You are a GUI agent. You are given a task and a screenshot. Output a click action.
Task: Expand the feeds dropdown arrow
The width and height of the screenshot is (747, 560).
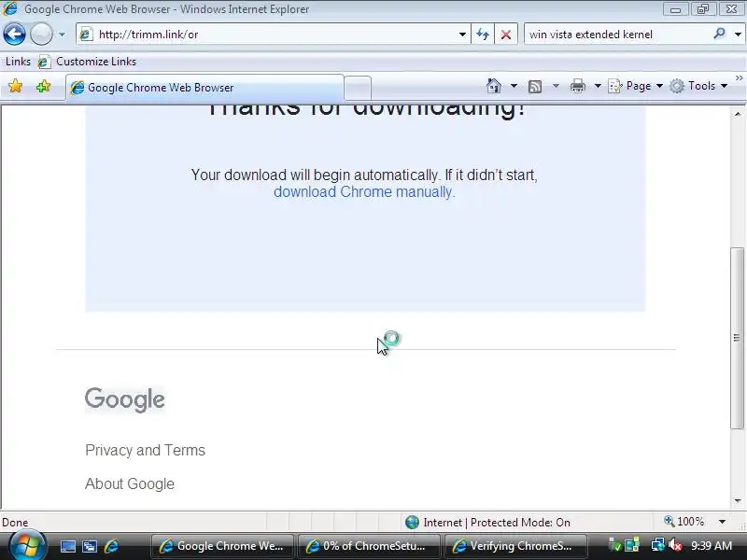click(556, 86)
